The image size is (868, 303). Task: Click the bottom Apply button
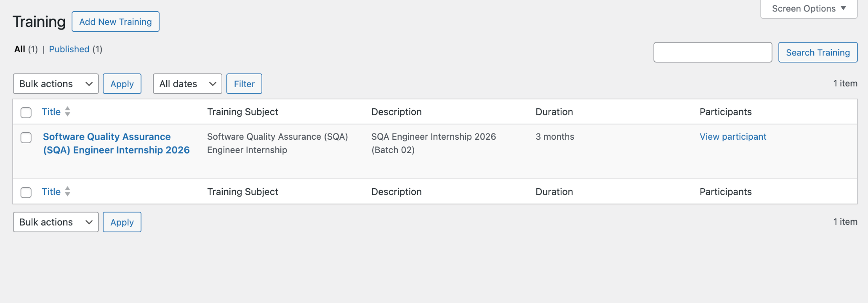[122, 222]
